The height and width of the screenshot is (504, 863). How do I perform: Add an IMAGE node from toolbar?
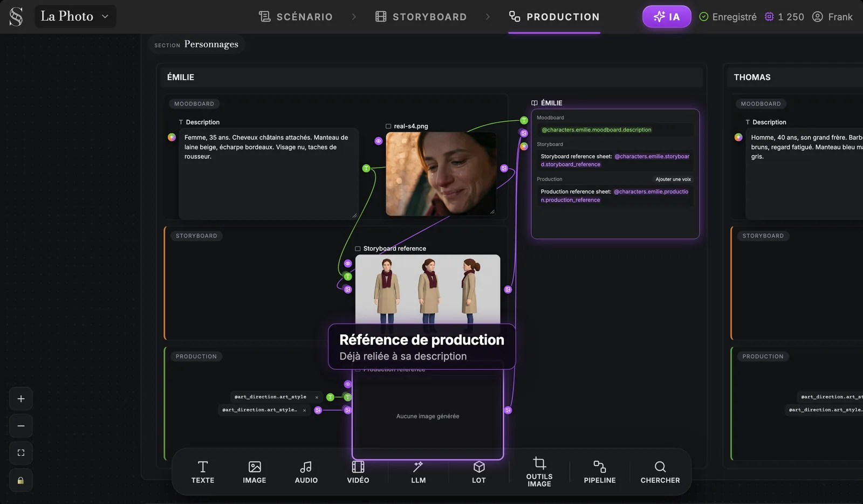pos(255,472)
